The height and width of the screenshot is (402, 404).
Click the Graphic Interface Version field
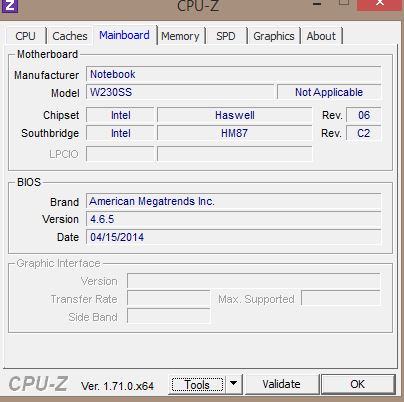[254, 281]
